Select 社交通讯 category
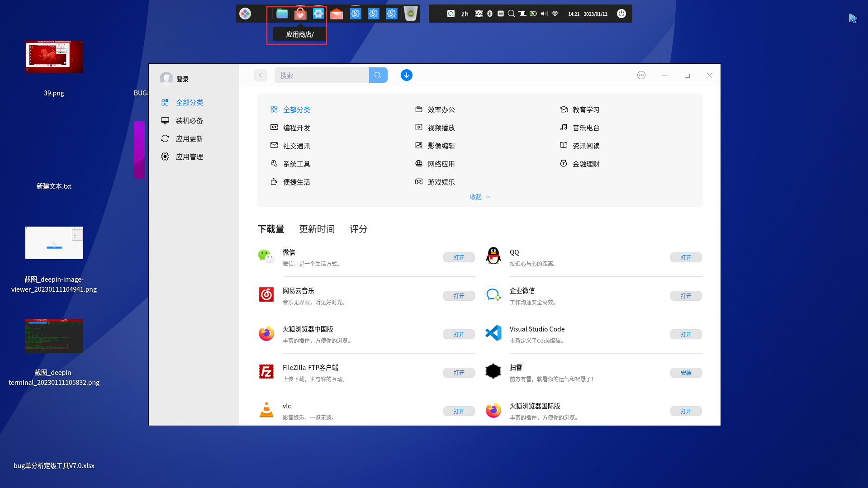Screen dimensions: 868x488 click(290, 146)
